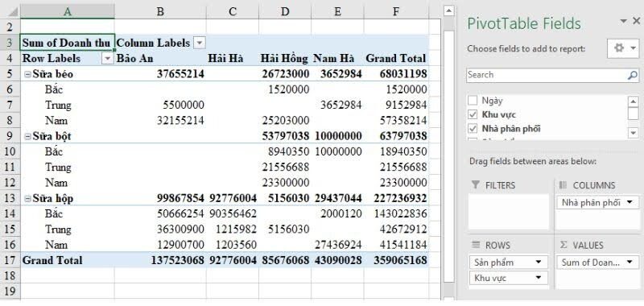Screen dimensions: 644x306
Task: Open the Sản phẩm row field dropdown
Action: click(x=538, y=262)
